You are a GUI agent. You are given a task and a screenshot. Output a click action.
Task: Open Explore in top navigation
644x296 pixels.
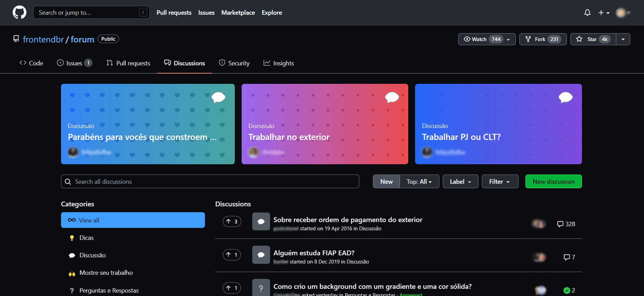click(x=272, y=13)
